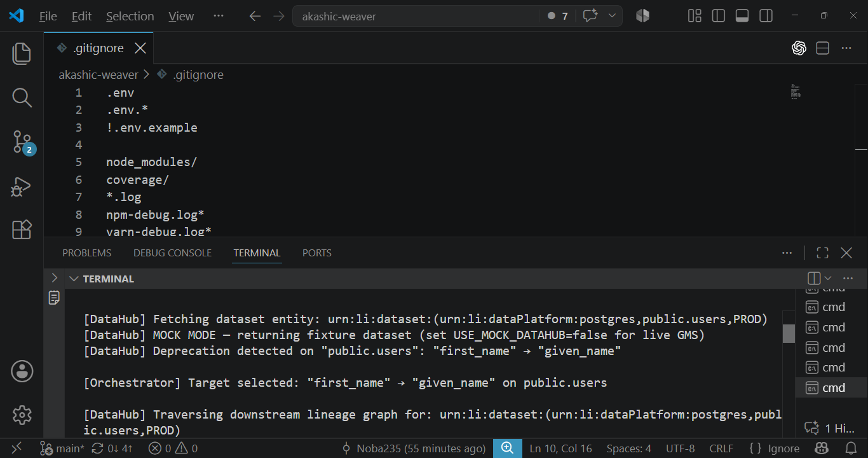Click the ChatGPT icon in editor toolbar
This screenshot has height=458, width=868.
[x=799, y=48]
